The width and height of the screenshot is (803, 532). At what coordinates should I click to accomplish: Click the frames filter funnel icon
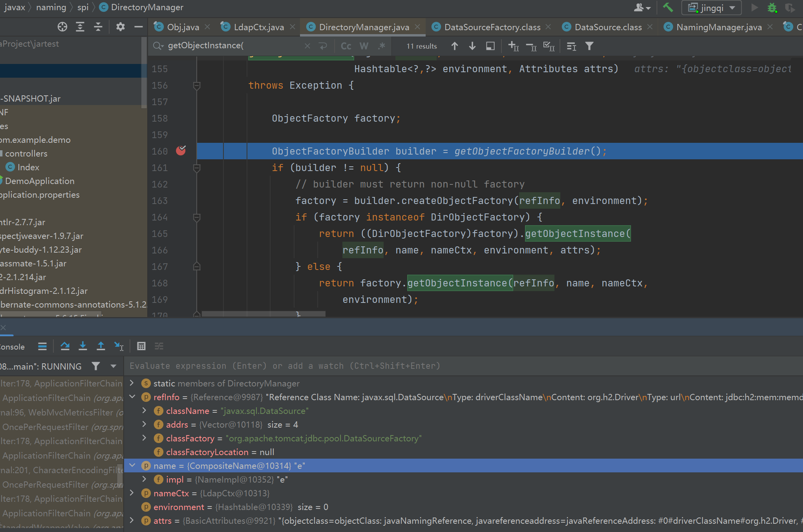pos(95,366)
